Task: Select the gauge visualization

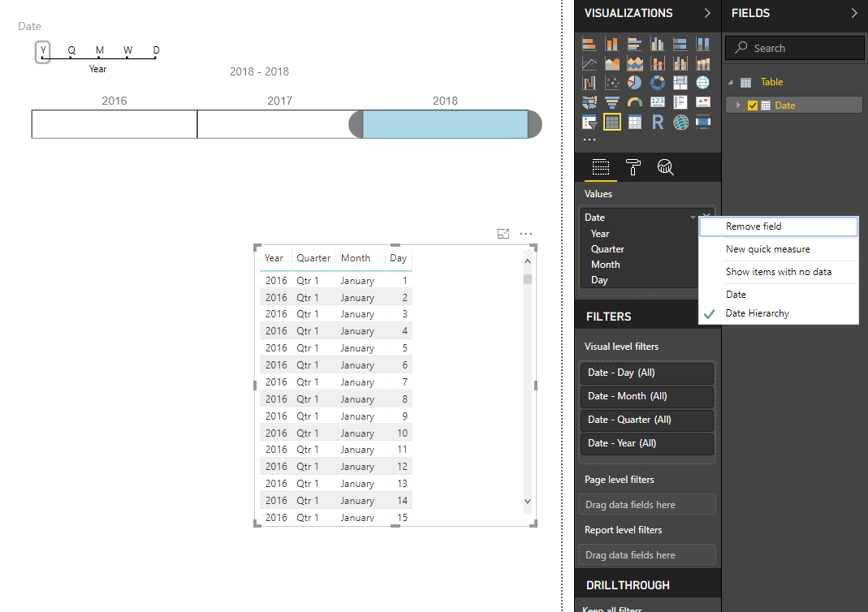Action: click(x=634, y=102)
